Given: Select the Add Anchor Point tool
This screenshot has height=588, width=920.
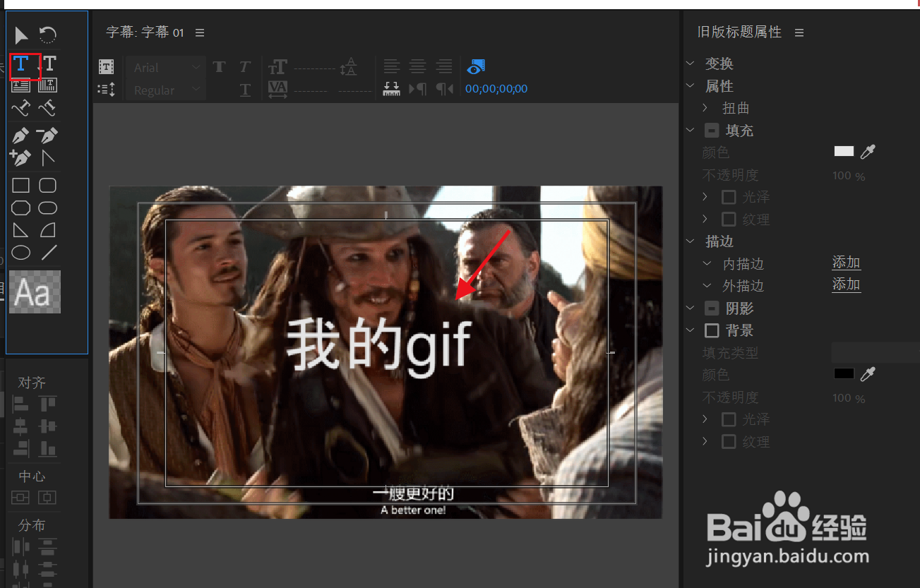Looking at the screenshot, I should [x=21, y=157].
